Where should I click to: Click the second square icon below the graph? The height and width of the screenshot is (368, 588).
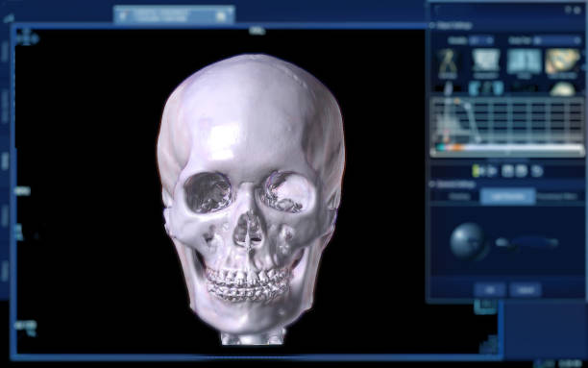522,171
